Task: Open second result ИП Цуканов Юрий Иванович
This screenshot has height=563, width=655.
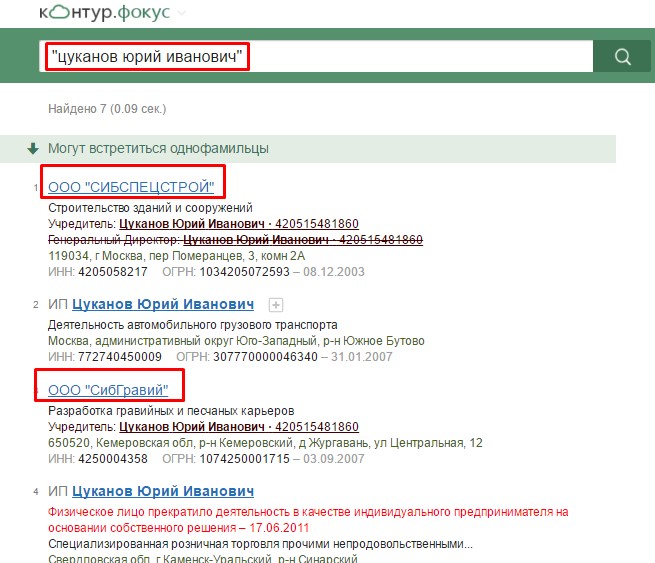Action: (x=163, y=304)
